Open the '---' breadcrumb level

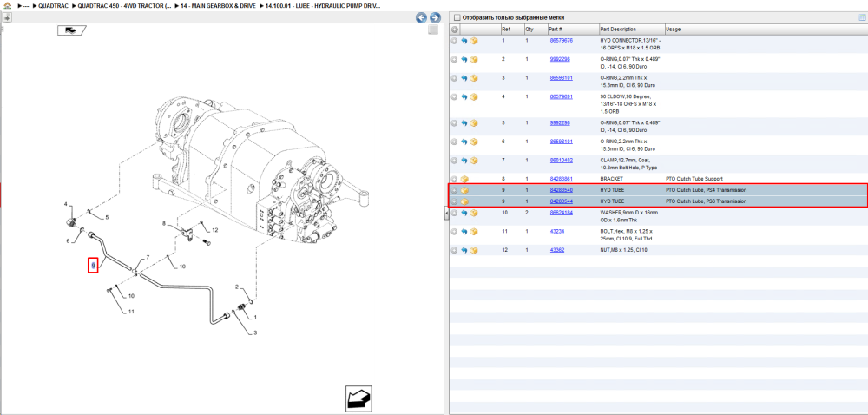click(26, 5)
